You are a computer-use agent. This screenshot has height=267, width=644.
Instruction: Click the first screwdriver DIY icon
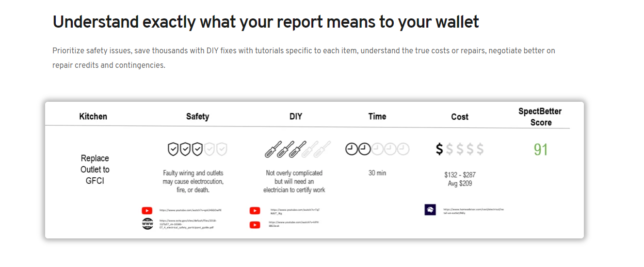click(272, 149)
